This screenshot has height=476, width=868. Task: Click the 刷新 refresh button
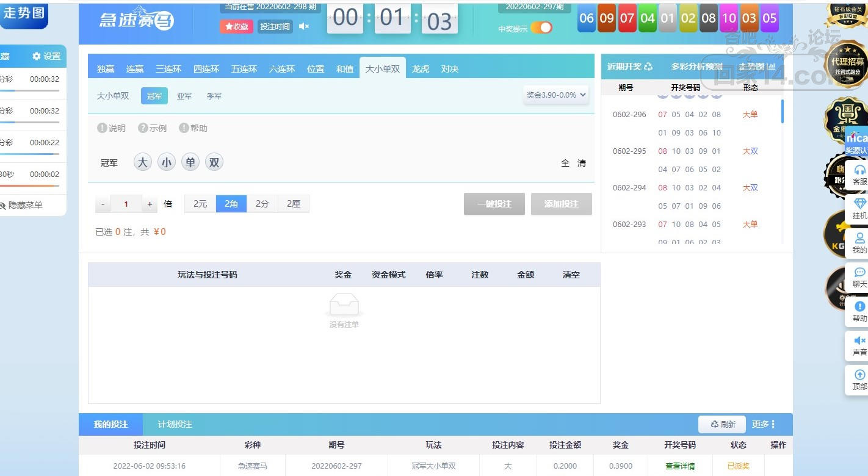[x=723, y=424]
